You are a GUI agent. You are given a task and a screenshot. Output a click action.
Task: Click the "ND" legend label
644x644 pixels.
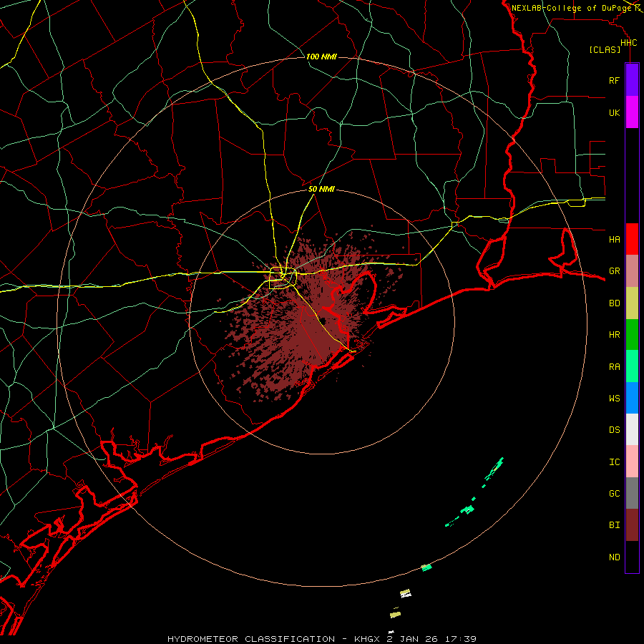[x=615, y=557]
